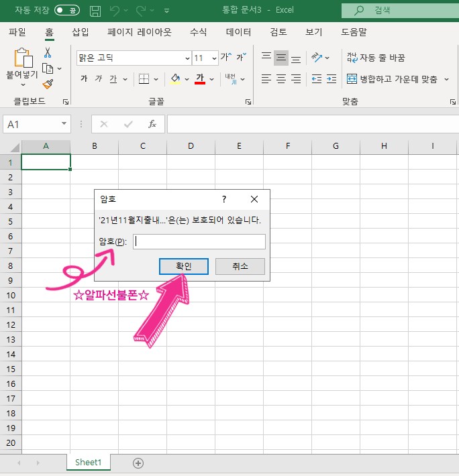Click the red font color icon
The image size is (459, 476).
(x=199, y=79)
